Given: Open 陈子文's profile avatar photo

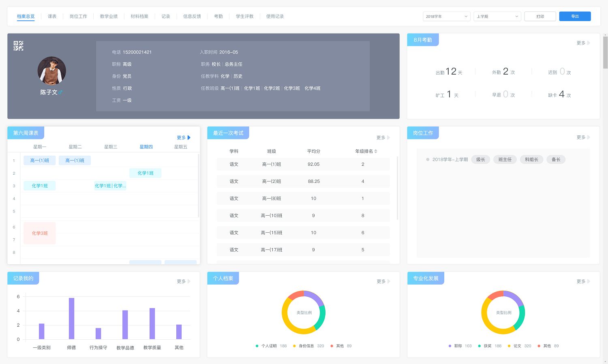Looking at the screenshot, I should pos(52,71).
